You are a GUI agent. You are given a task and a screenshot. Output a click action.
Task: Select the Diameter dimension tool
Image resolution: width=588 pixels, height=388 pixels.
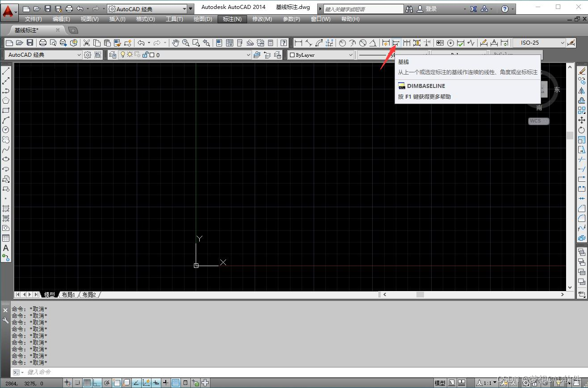tap(363, 43)
